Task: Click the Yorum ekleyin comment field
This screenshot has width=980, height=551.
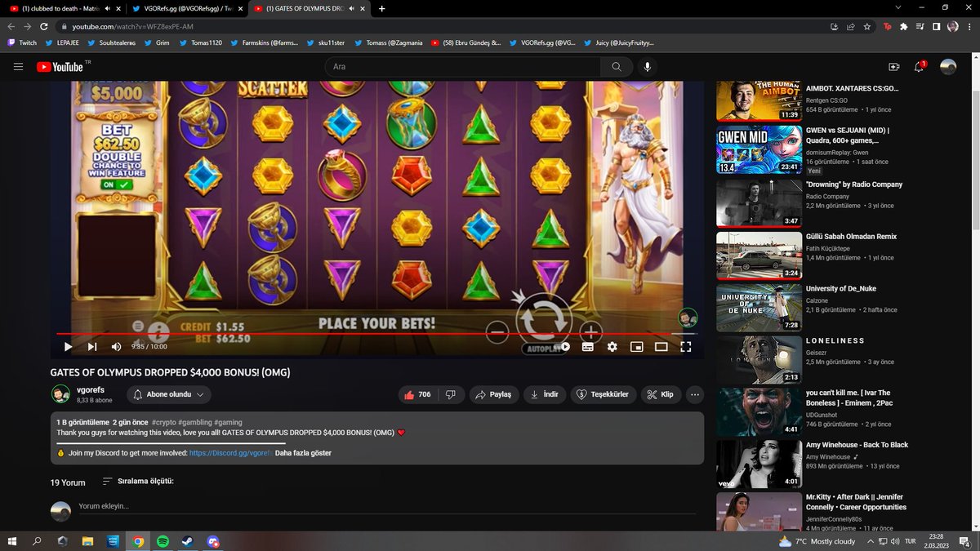Action: coord(386,507)
